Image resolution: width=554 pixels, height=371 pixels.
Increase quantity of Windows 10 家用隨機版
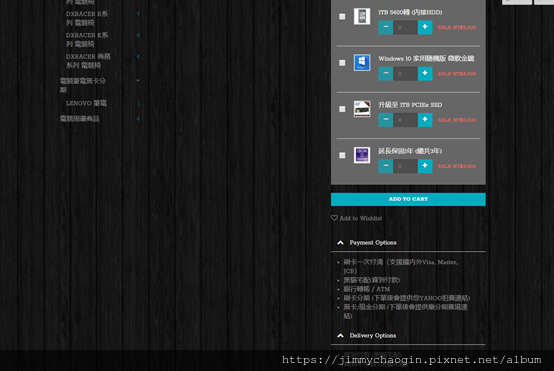click(425, 73)
